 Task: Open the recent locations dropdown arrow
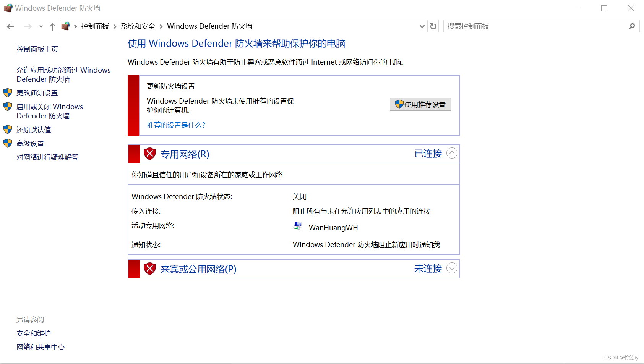coord(41,26)
